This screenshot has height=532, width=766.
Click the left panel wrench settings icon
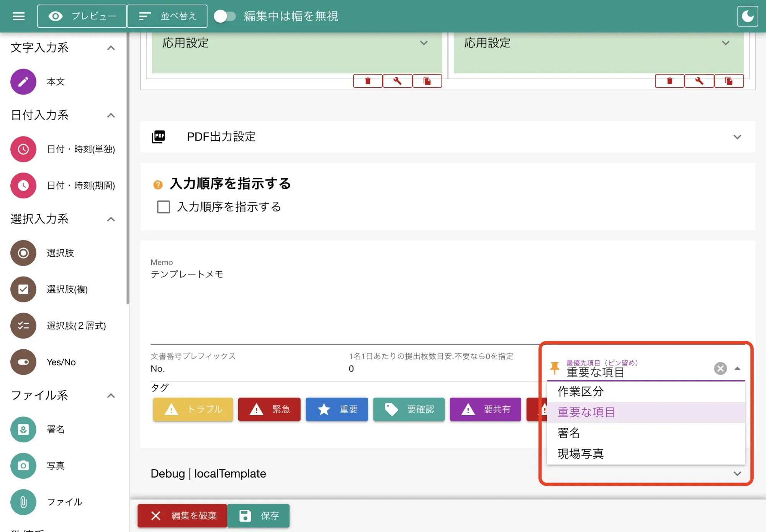[x=397, y=81]
